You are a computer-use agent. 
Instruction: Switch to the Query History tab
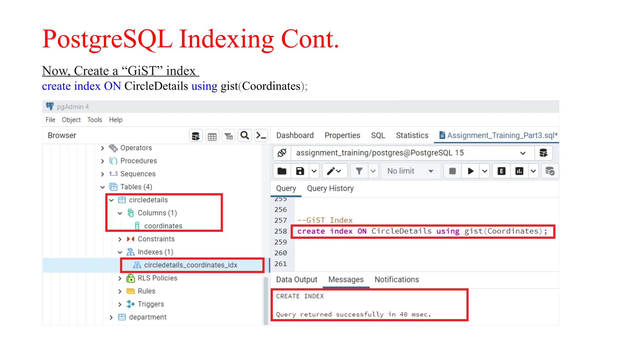tap(330, 189)
